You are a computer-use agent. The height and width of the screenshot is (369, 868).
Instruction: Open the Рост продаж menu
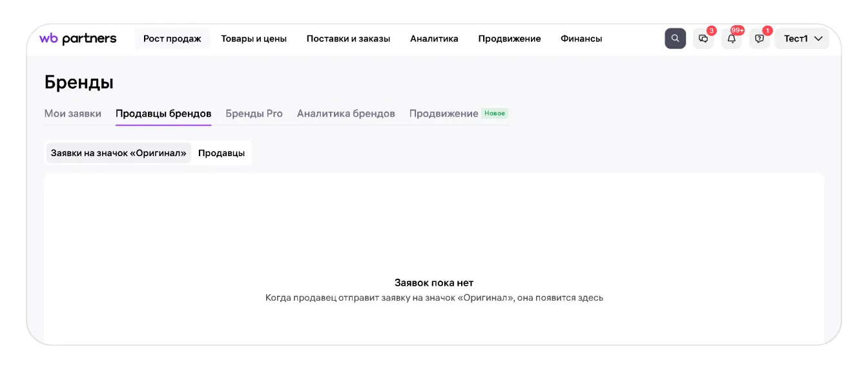coord(172,39)
